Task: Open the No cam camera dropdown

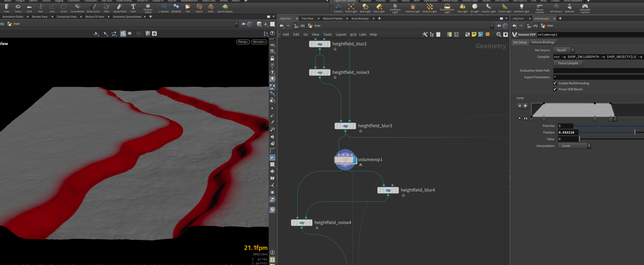Action: pos(259,42)
